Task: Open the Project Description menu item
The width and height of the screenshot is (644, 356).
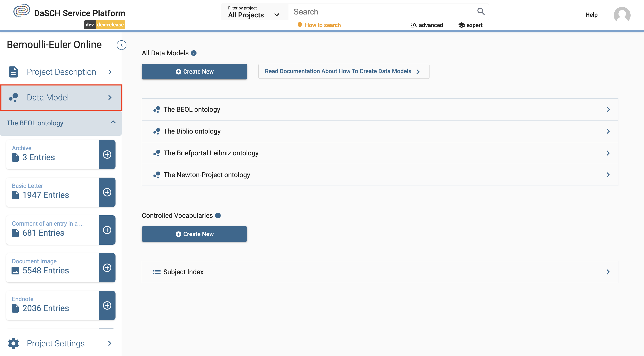Action: click(x=61, y=72)
